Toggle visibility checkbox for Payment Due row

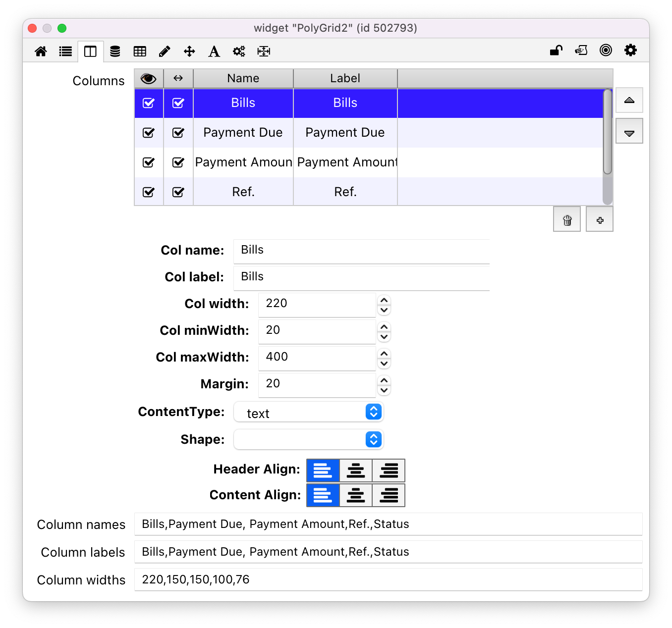pyautogui.click(x=149, y=133)
